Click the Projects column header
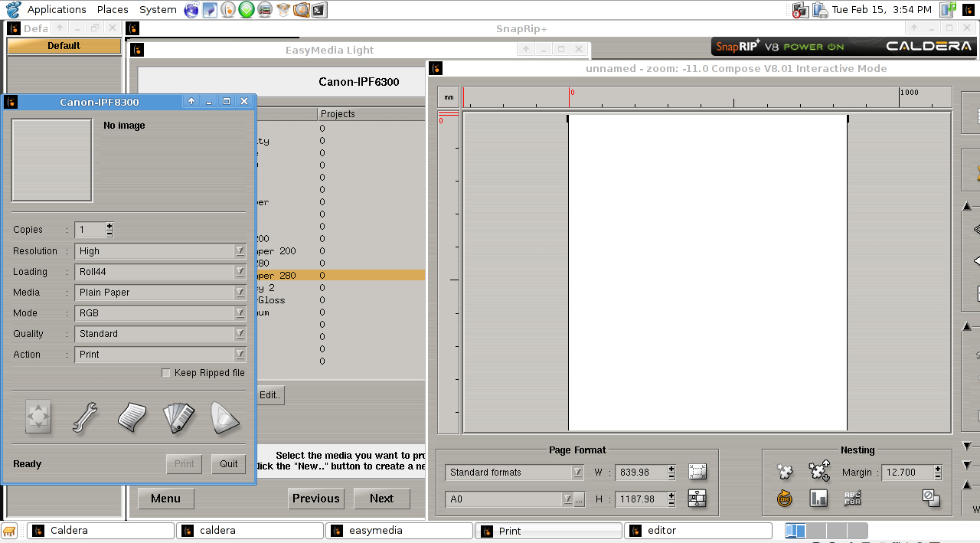Screen dimensions: 980x543 pyautogui.click(x=371, y=114)
